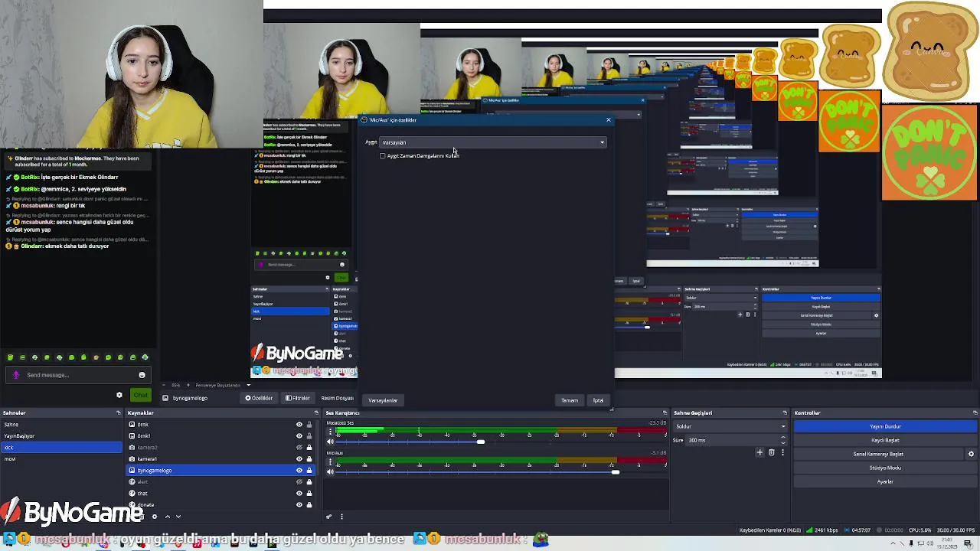Click the Send message chat field
Screen dimensions: 980x551
tap(77, 375)
